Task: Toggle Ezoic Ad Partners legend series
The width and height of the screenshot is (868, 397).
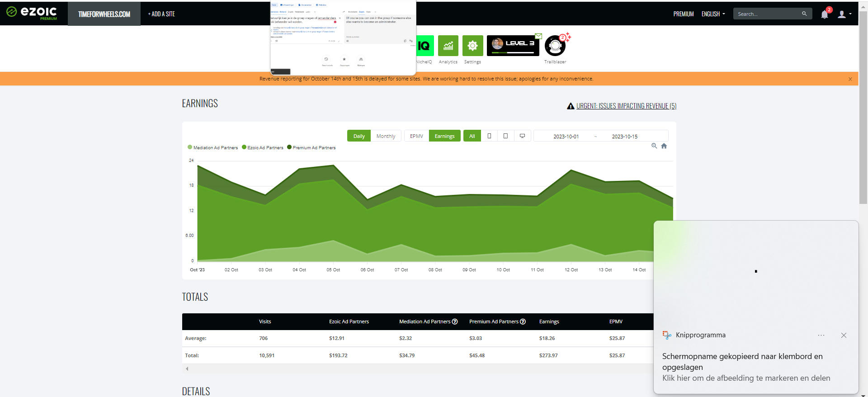Action: (263, 147)
